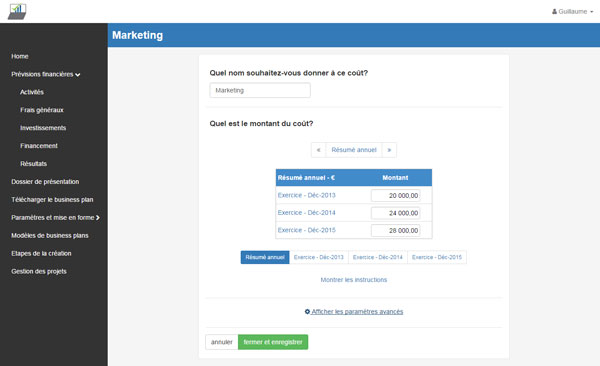
Task: Click Télécharger le business plan
Action: coord(52,199)
